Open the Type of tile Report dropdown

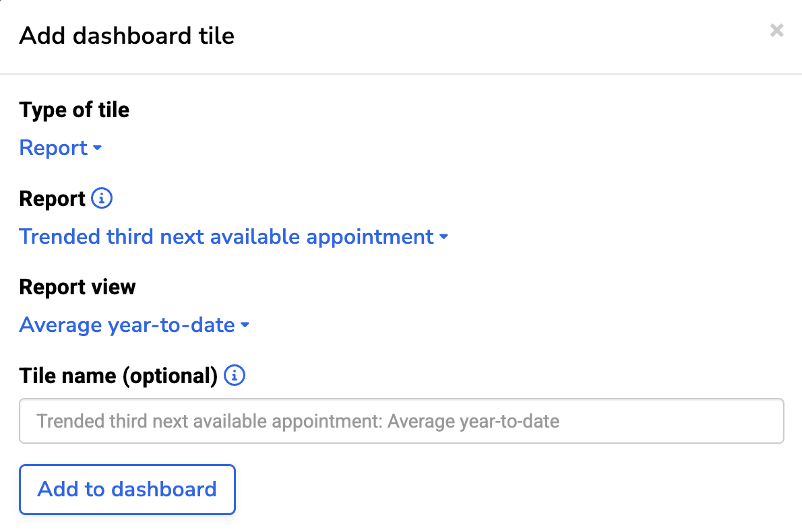(54, 148)
